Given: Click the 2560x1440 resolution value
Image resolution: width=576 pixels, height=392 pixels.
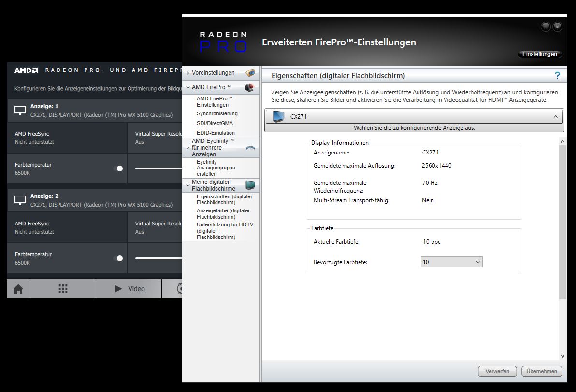Looking at the screenshot, I should click(x=437, y=166).
